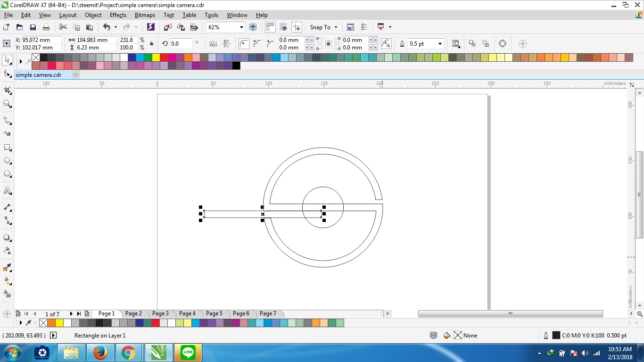The height and width of the screenshot is (362, 644).
Task: Cut the selected object
Action: [63, 27]
